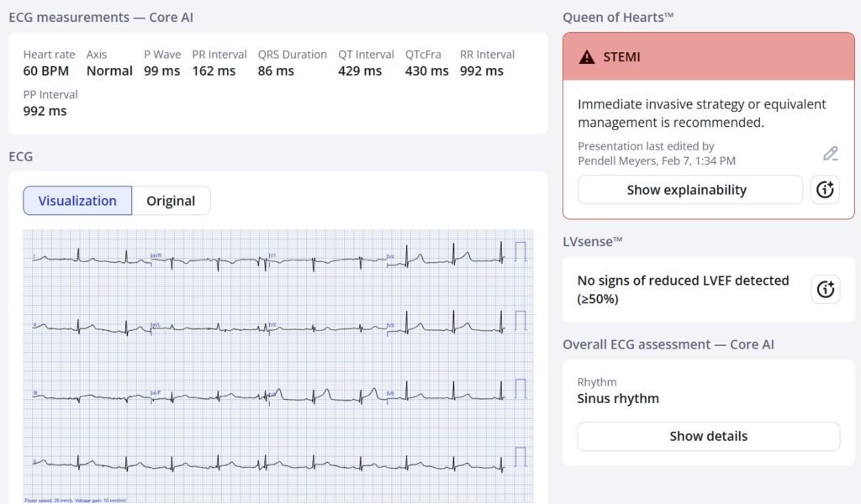Click calibration pulse on the second ECG row
Viewport: 861px width, 504px height.
tap(520, 320)
